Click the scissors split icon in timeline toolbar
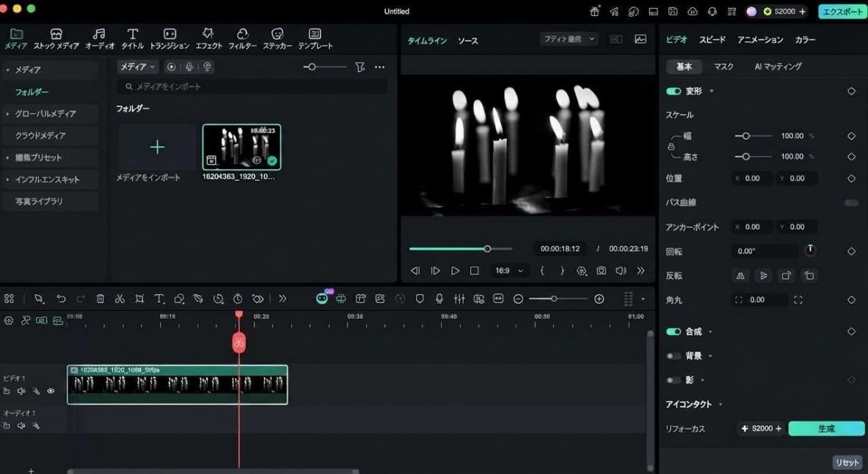868x474 pixels. point(120,299)
